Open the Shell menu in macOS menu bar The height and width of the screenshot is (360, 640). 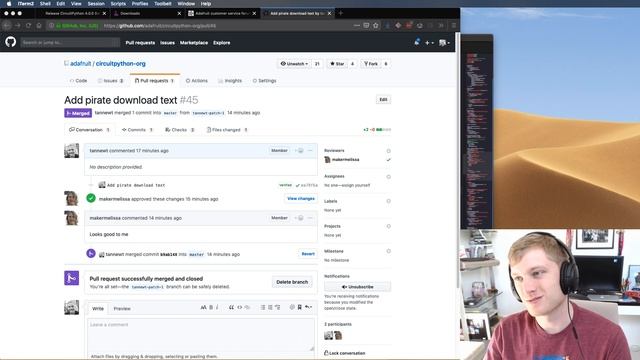45,4
